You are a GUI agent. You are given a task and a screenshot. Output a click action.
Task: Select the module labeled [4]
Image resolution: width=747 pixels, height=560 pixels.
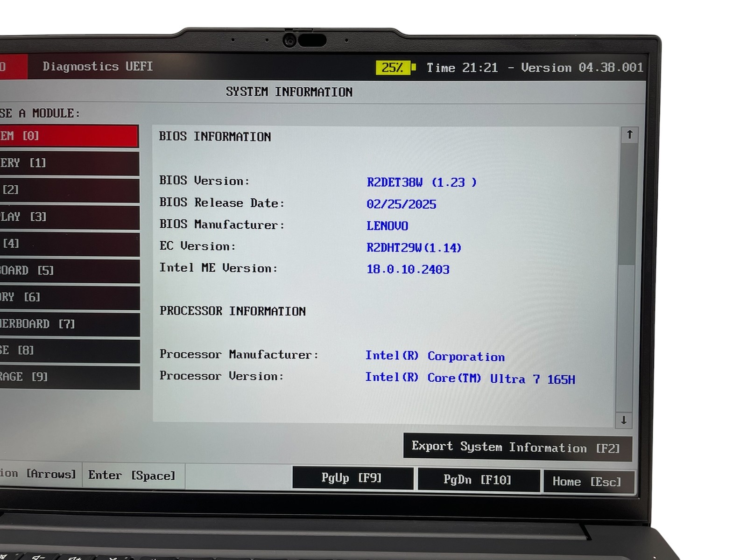tap(69, 244)
